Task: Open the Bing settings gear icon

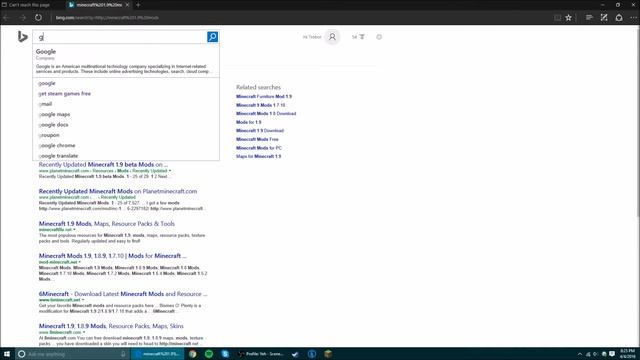Action: 379,37
